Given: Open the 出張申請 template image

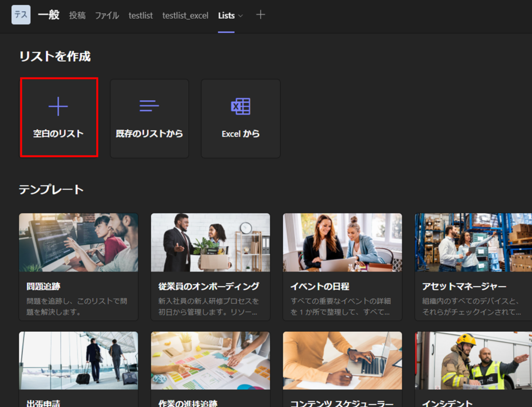Looking at the screenshot, I should (x=79, y=360).
